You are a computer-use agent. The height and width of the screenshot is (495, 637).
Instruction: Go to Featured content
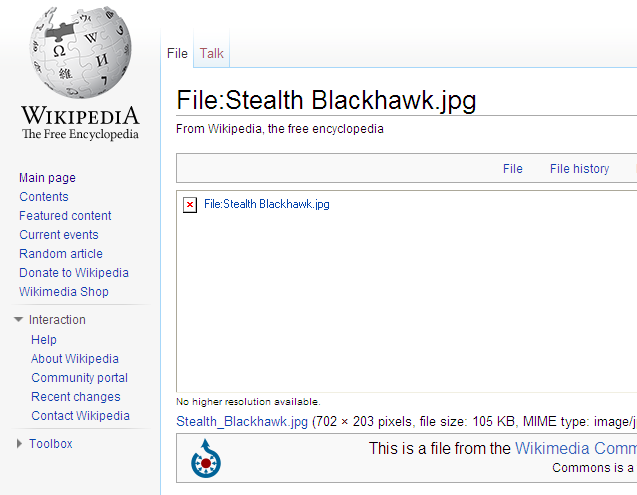(x=65, y=216)
